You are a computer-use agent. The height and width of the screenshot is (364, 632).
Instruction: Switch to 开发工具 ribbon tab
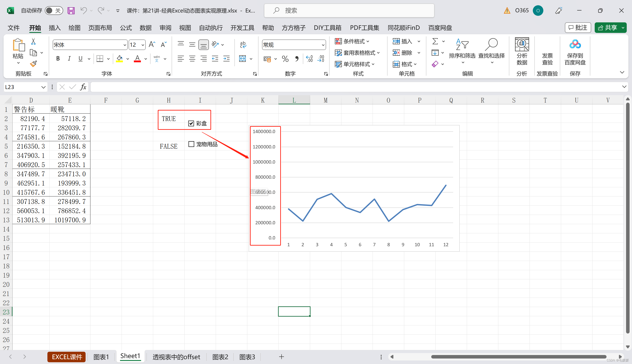pos(242,28)
